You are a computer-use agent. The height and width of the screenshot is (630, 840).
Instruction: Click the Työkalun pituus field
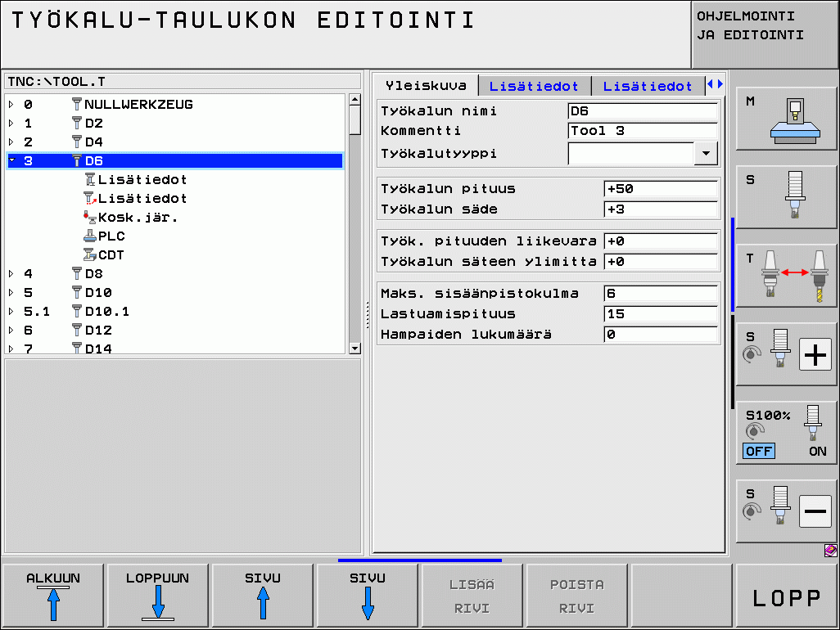661,188
